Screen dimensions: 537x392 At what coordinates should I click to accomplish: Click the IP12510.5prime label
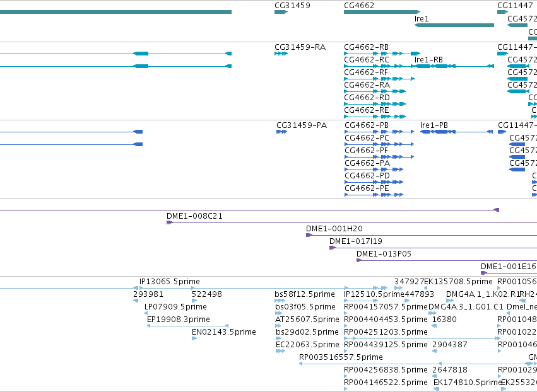point(374,294)
